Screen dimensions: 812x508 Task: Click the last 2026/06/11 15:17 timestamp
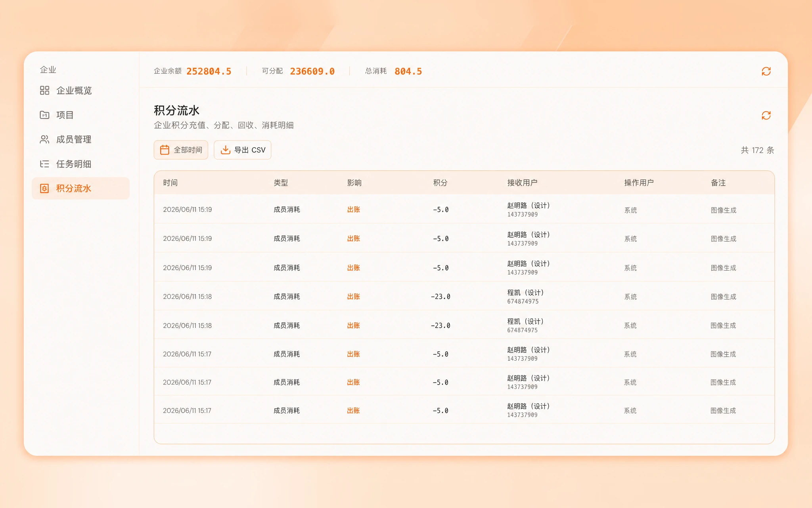[x=187, y=410]
